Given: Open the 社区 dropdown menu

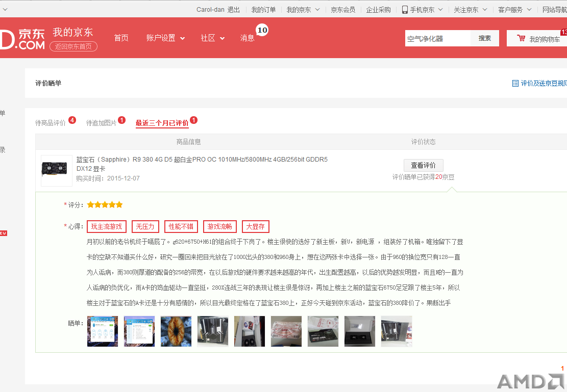Looking at the screenshot, I should click(x=213, y=38).
